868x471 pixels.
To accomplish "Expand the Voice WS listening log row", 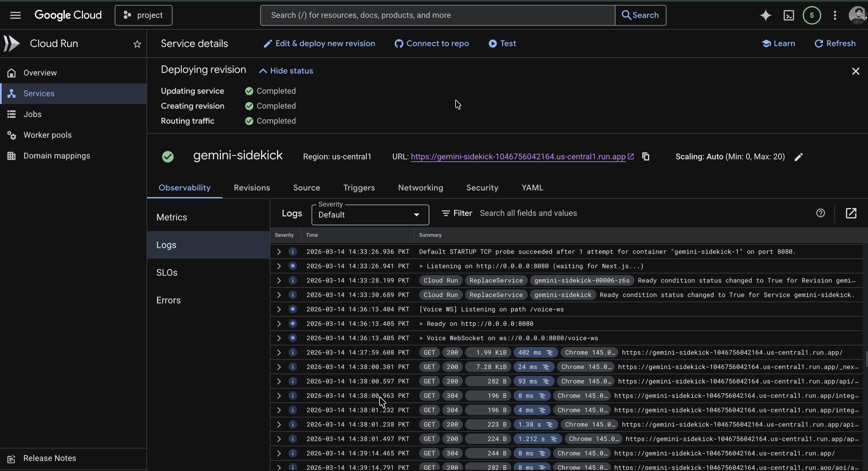I will click(x=279, y=309).
